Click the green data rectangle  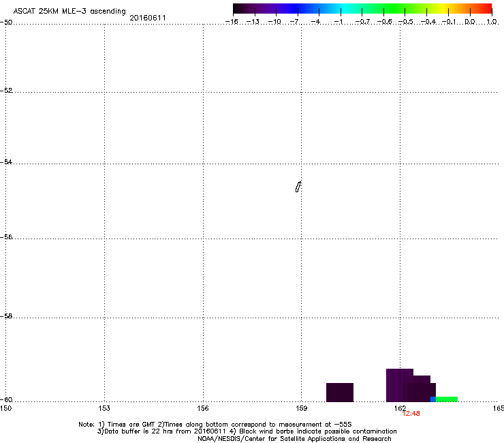coord(447,399)
